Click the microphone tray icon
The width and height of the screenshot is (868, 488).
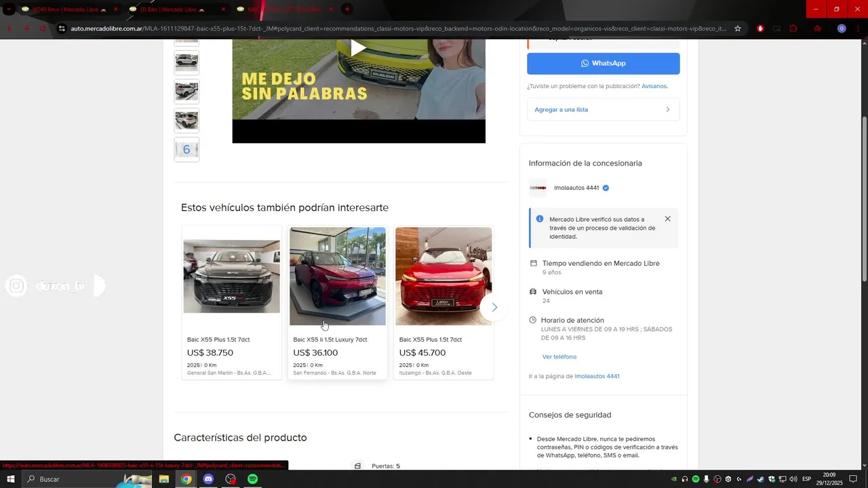coord(707,479)
